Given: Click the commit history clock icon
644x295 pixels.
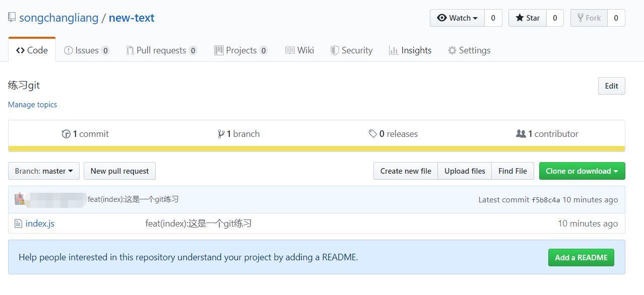Looking at the screenshot, I should 66,134.
